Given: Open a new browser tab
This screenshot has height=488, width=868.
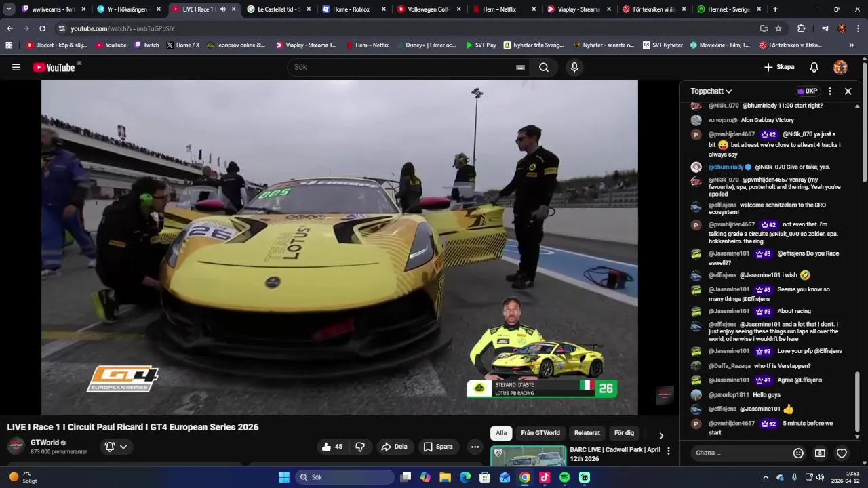Looking at the screenshot, I should pyautogui.click(x=775, y=9).
